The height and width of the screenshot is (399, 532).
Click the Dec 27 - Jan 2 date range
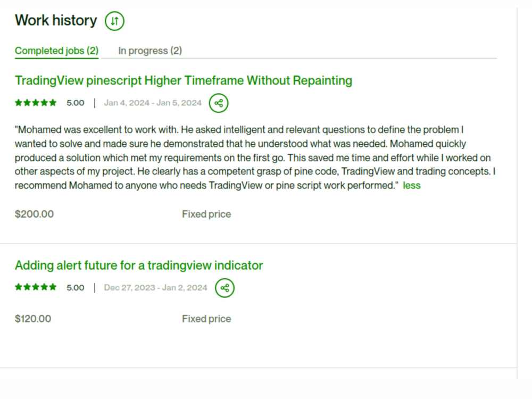coord(155,287)
